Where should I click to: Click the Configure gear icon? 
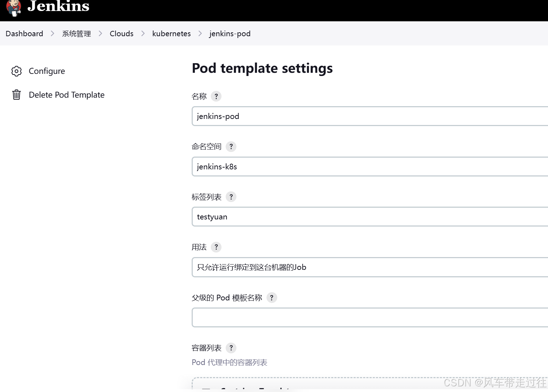coord(16,71)
